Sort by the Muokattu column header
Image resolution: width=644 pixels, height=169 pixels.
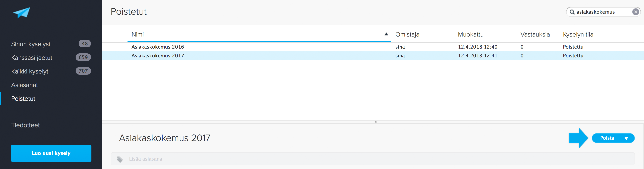point(471,35)
